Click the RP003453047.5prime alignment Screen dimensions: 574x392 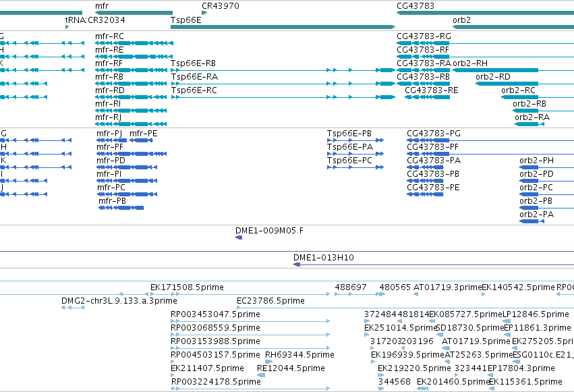[x=250, y=321]
